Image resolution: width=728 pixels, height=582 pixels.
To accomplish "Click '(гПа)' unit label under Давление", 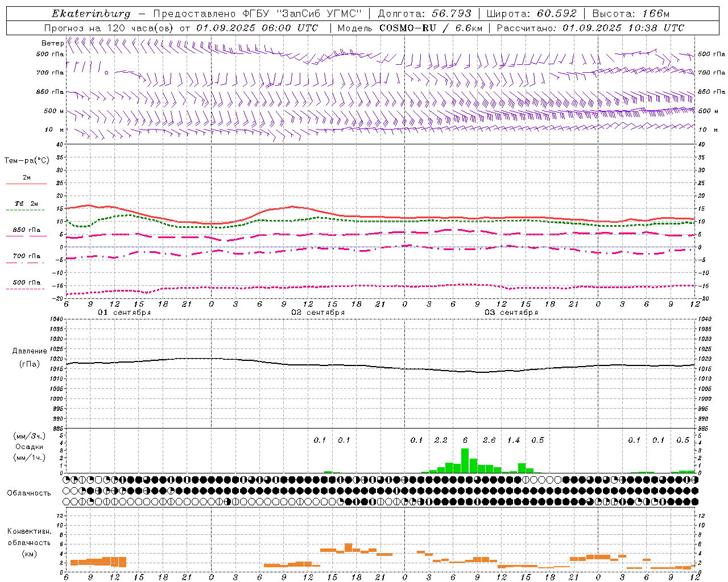I will pyautogui.click(x=30, y=364).
